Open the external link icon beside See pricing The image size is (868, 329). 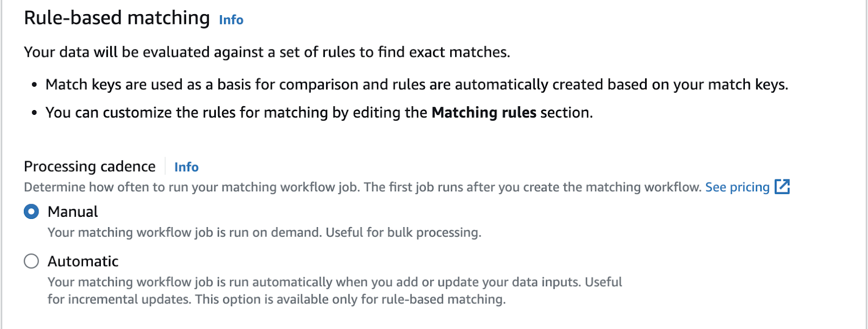pos(782,186)
